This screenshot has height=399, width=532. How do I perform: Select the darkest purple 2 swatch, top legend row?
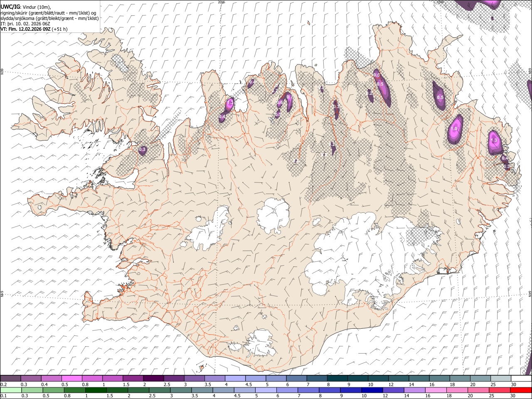153,379
